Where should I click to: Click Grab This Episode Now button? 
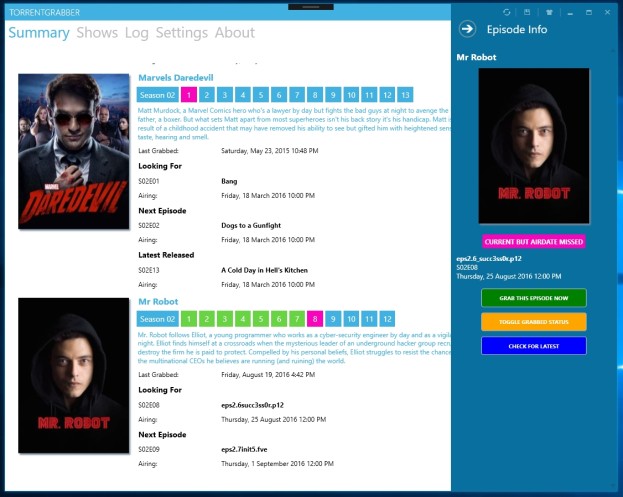[534, 298]
